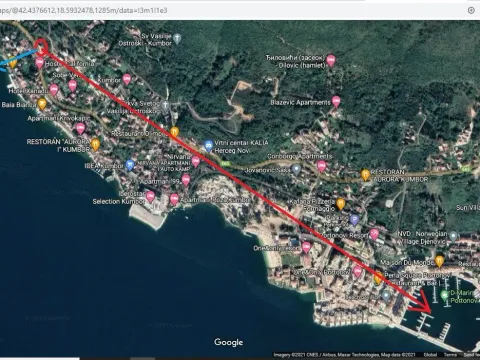The width and height of the screenshot is (480, 360).
Task: Select the Kumbor lodging marker
Action: 127,79
